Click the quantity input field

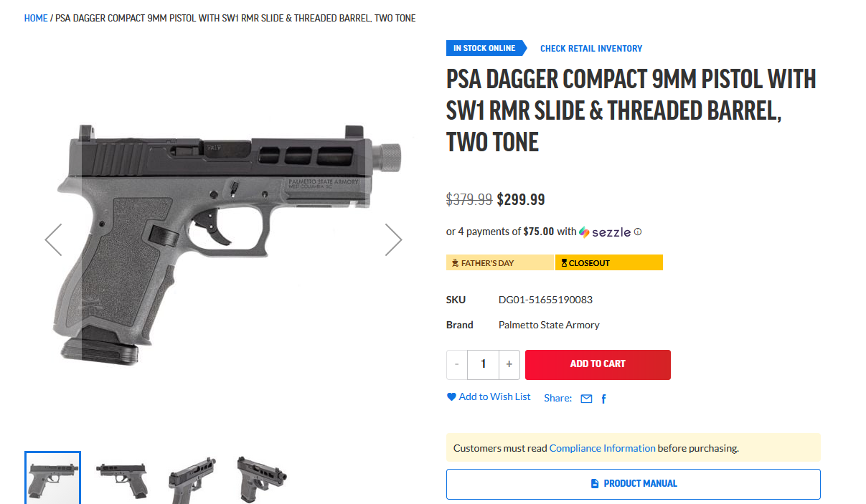(483, 364)
